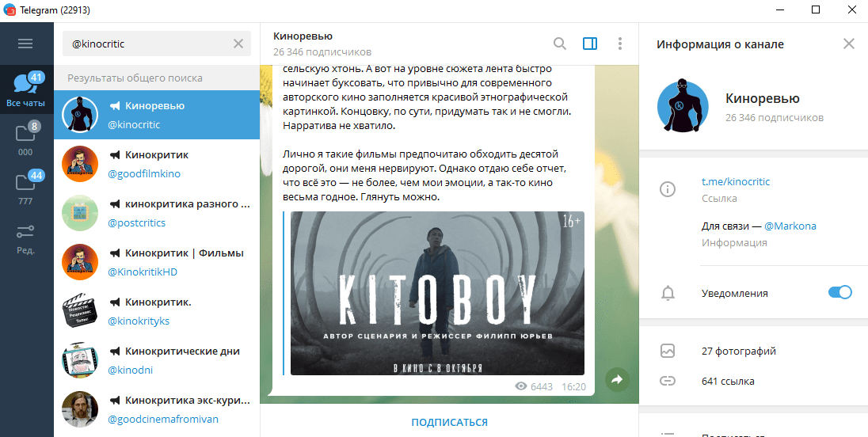This screenshot has height=437, width=868.
Task: Click the forward arrow on Kitoboy post
Action: point(617,380)
